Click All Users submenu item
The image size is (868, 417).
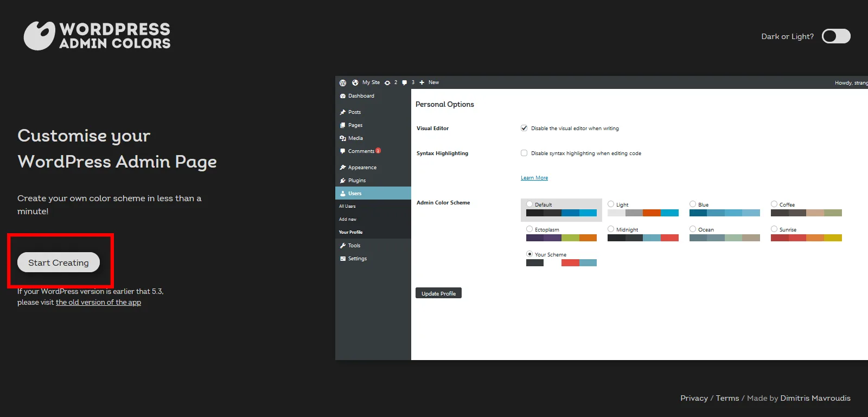click(x=347, y=206)
